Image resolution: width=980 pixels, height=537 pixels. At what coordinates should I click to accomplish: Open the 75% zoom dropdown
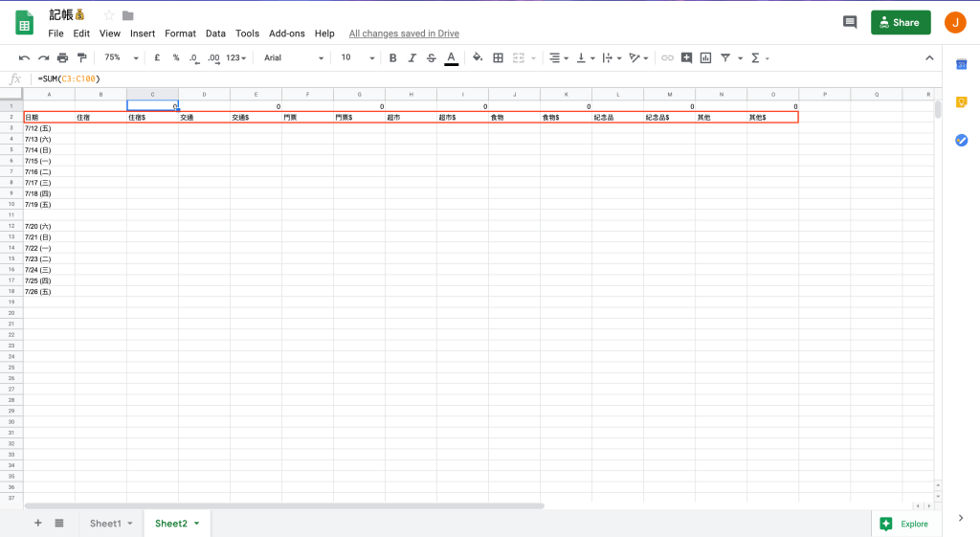point(121,58)
